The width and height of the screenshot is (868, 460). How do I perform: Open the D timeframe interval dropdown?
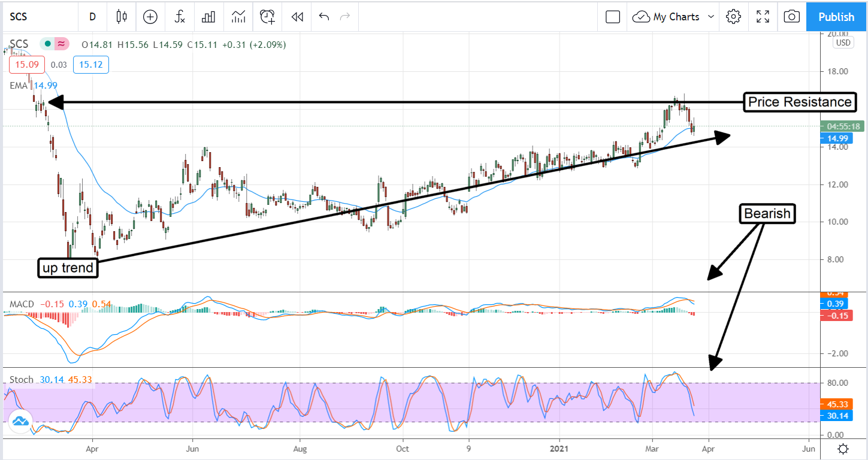92,17
